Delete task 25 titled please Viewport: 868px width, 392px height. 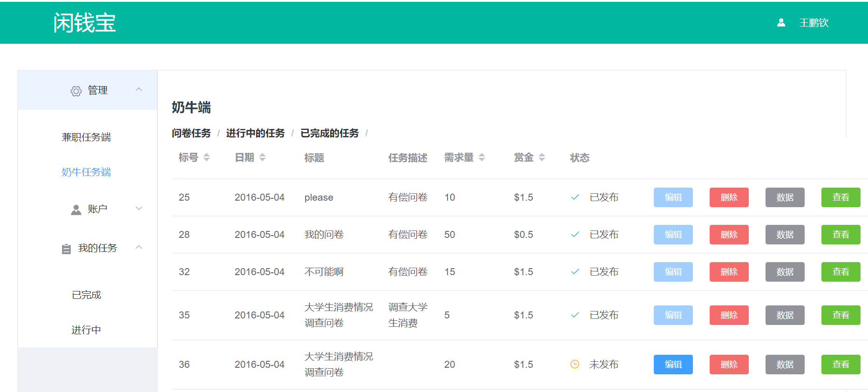(x=729, y=197)
